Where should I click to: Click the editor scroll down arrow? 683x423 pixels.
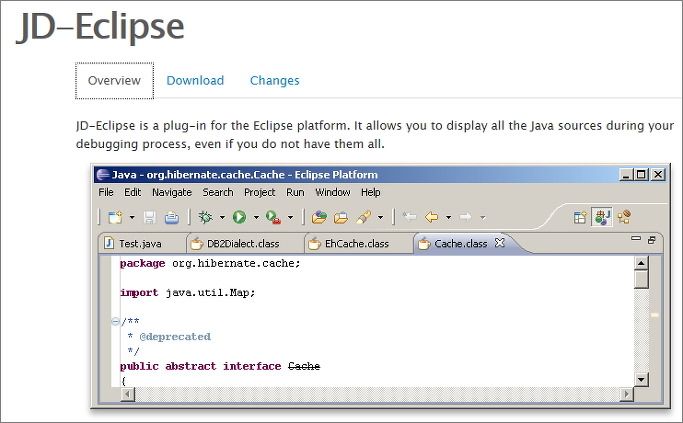tap(641, 379)
